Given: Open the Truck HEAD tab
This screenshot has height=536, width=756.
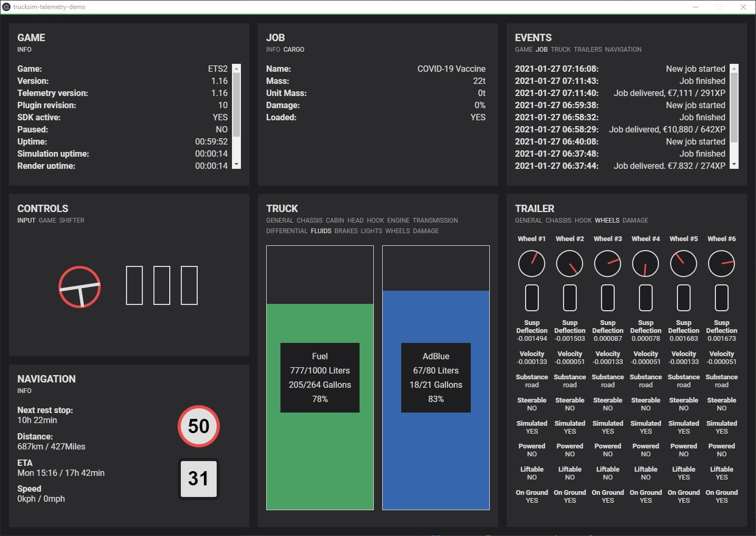Looking at the screenshot, I should coord(355,221).
